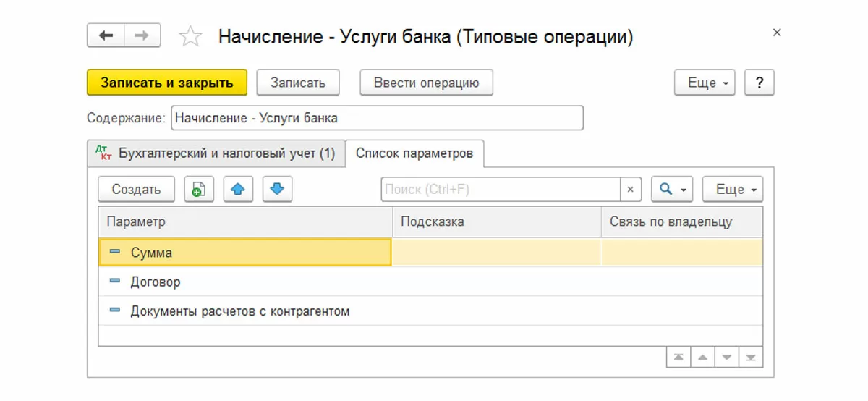Move selected parameter up with blue arrow

tap(238, 190)
